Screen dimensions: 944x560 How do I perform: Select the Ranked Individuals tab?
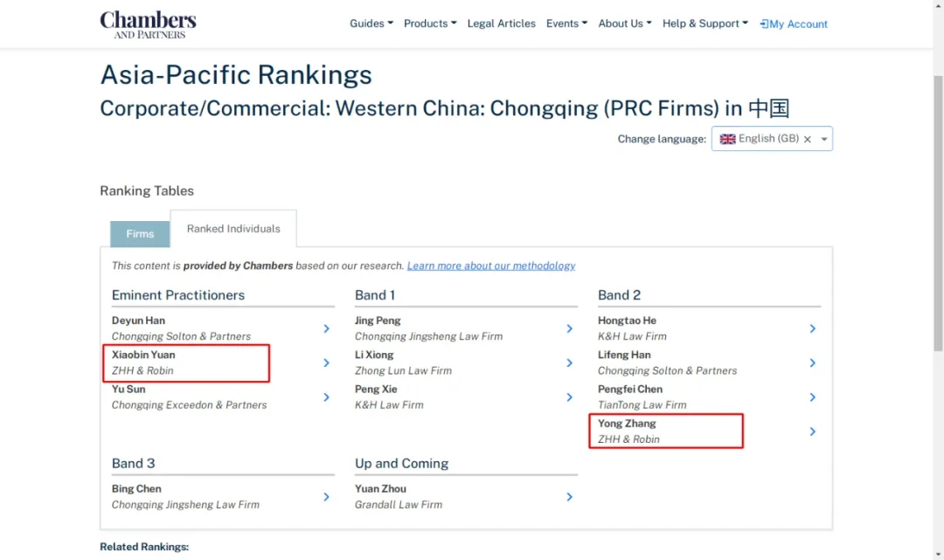pos(233,229)
